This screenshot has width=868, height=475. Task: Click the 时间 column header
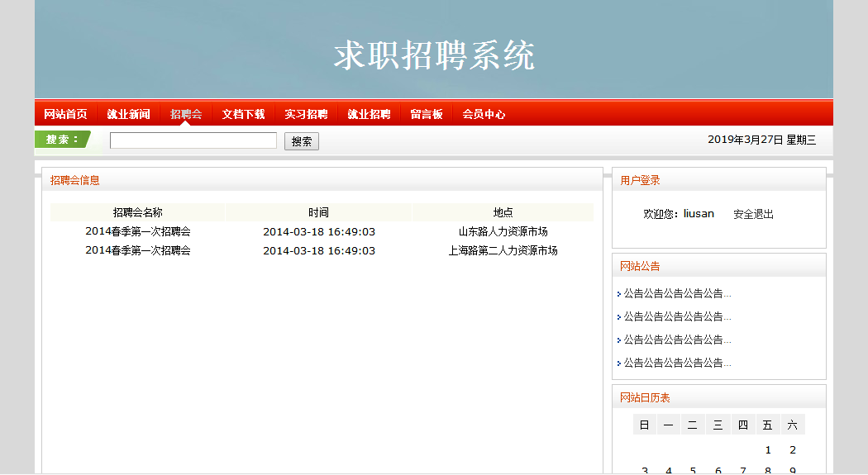pos(319,212)
